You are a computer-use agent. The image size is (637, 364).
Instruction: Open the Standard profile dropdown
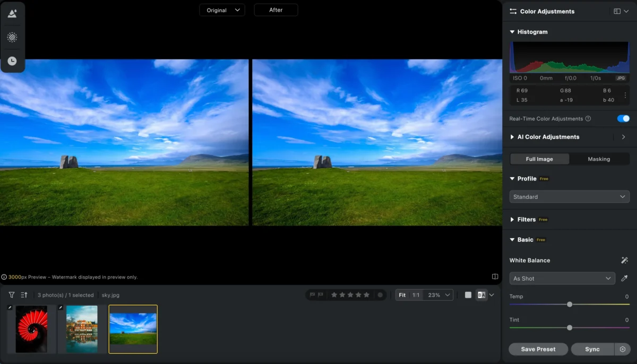[x=569, y=197]
